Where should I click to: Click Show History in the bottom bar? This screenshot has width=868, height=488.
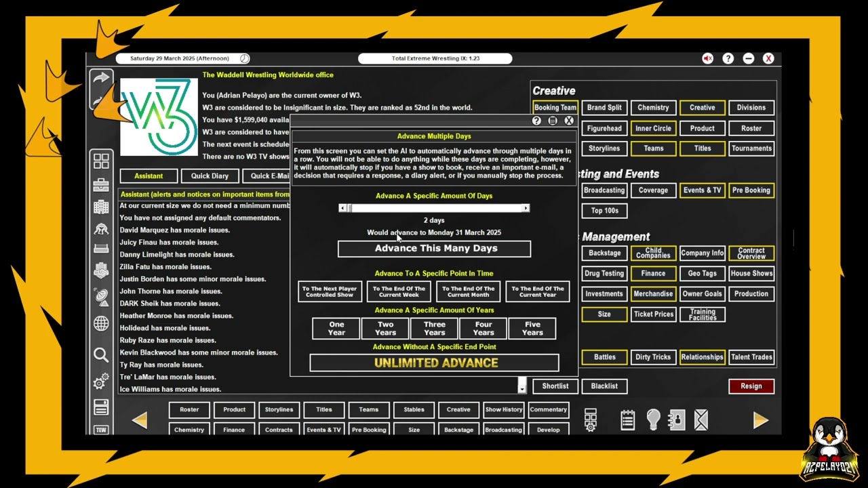pos(503,409)
